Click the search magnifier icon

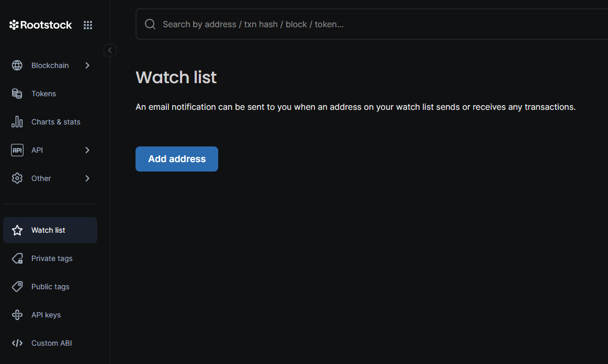coord(150,24)
